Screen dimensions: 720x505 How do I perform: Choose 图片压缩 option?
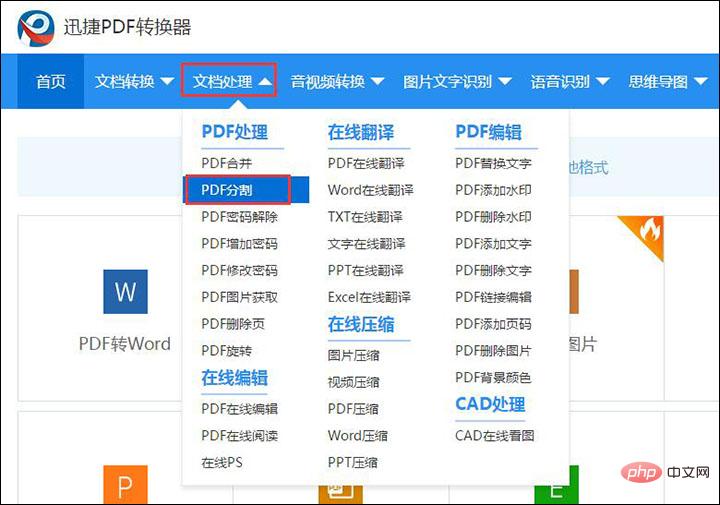[x=354, y=355]
